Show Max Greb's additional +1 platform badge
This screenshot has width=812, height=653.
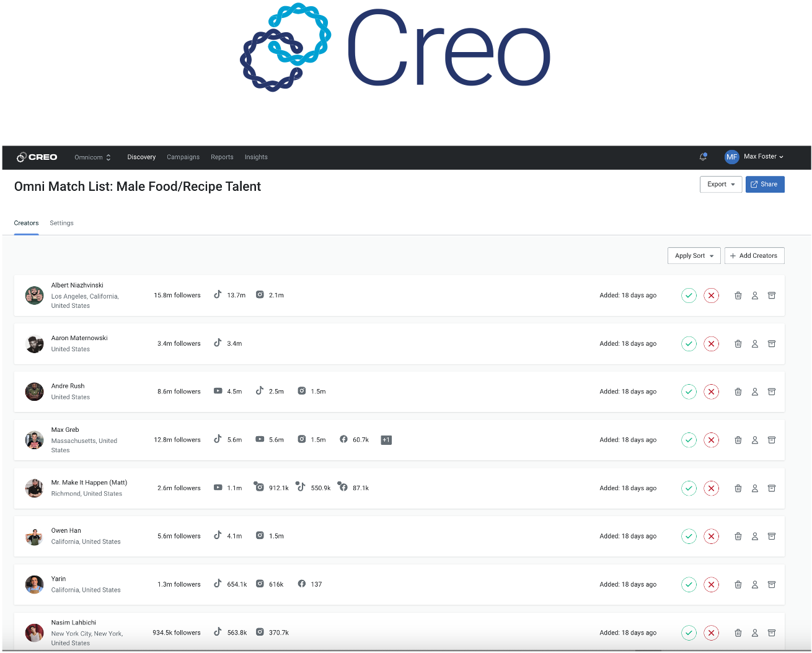pos(386,440)
